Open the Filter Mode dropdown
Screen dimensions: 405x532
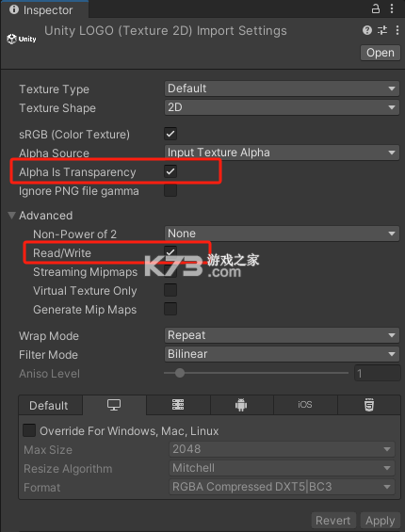[x=282, y=354]
